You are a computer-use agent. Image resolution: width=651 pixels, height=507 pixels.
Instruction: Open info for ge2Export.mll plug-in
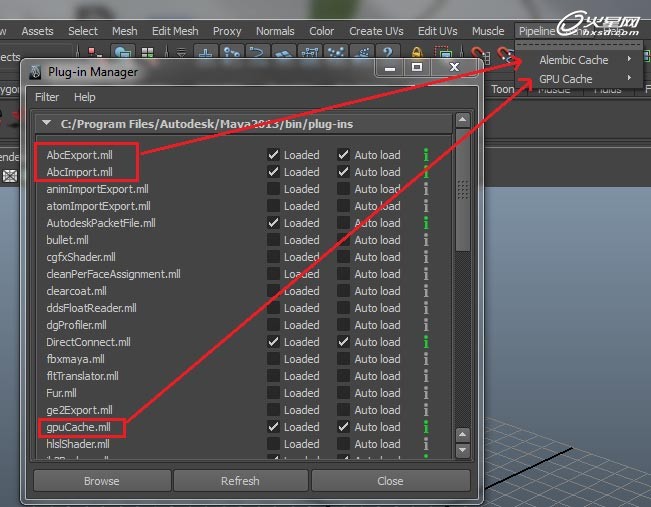pos(426,410)
